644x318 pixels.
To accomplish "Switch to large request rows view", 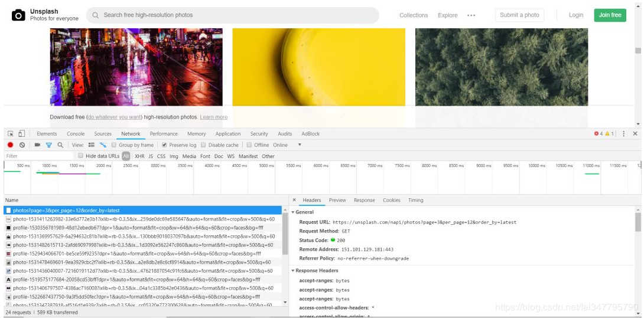I will 92,145.
